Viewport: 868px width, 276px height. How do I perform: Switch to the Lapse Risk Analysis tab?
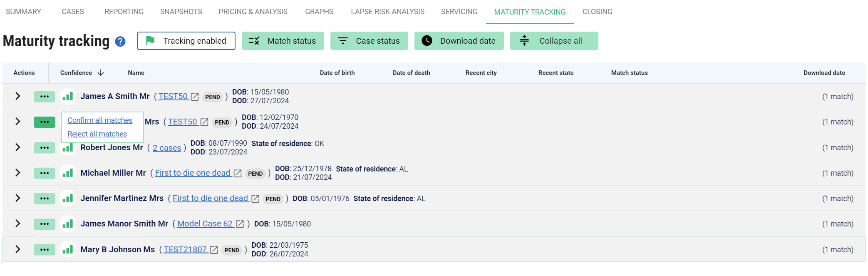tap(387, 12)
